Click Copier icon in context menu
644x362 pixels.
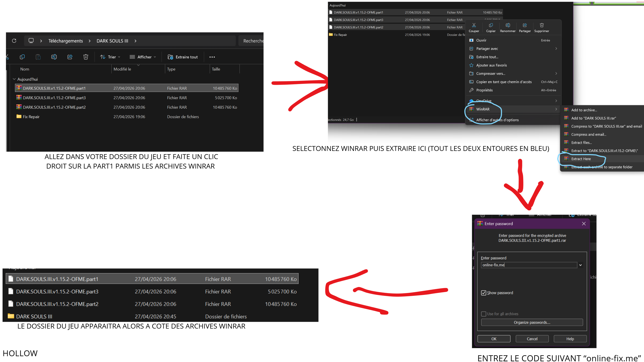tap(491, 25)
